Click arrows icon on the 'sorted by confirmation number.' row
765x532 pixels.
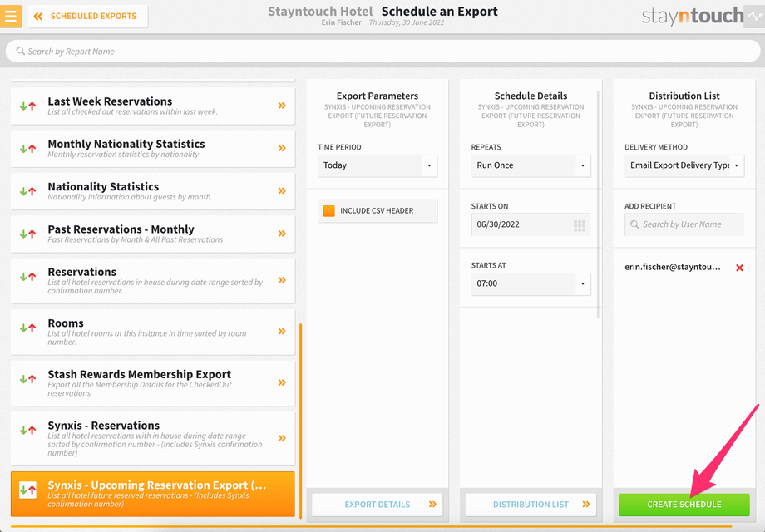click(27, 277)
